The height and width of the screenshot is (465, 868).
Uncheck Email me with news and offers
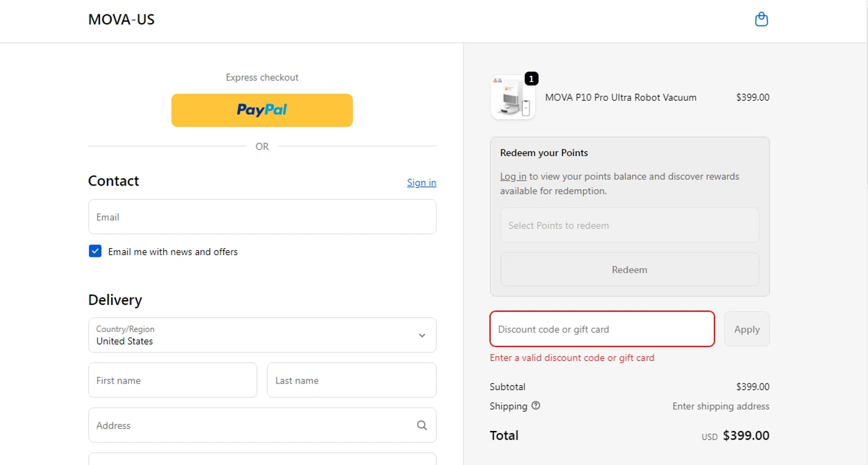95,251
